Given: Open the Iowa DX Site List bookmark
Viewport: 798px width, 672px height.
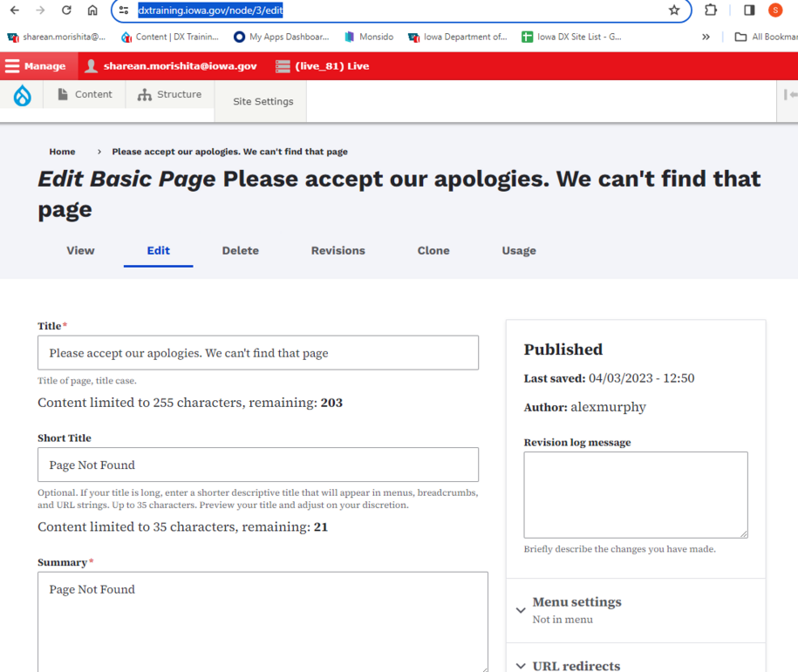Looking at the screenshot, I should [x=571, y=37].
